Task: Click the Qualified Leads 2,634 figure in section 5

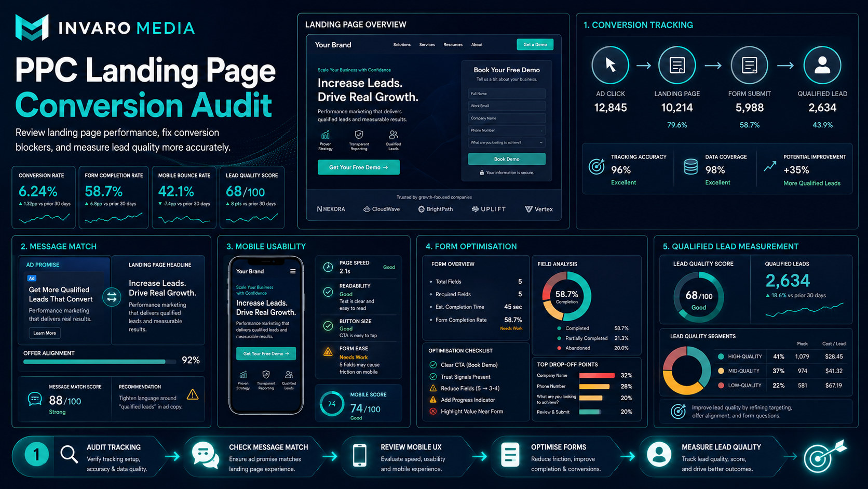Action: pyautogui.click(x=788, y=281)
